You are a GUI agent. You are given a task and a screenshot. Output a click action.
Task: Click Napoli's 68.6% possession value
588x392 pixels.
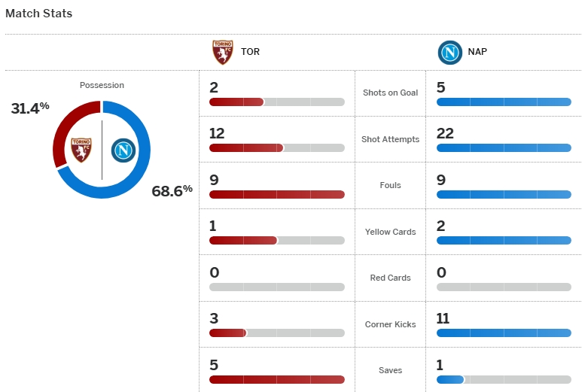pos(172,190)
